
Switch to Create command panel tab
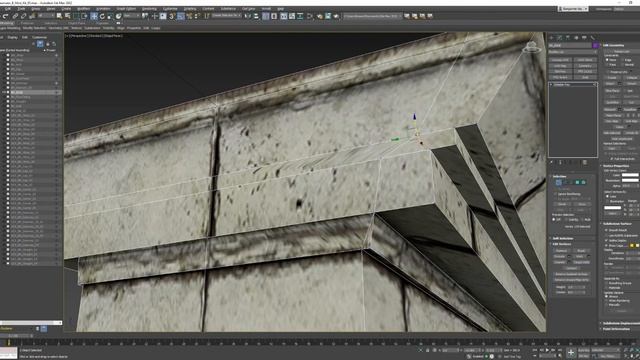pyautogui.click(x=551, y=38)
